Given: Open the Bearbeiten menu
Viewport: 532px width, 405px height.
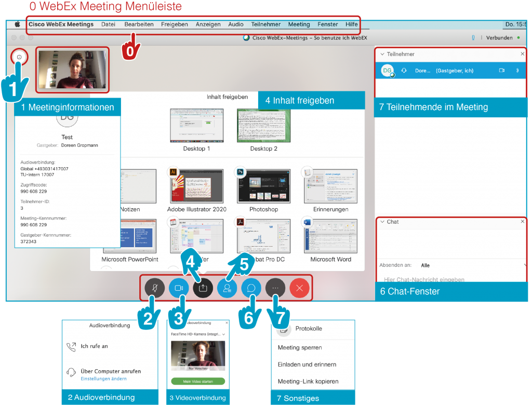Looking at the screenshot, I should coord(139,24).
